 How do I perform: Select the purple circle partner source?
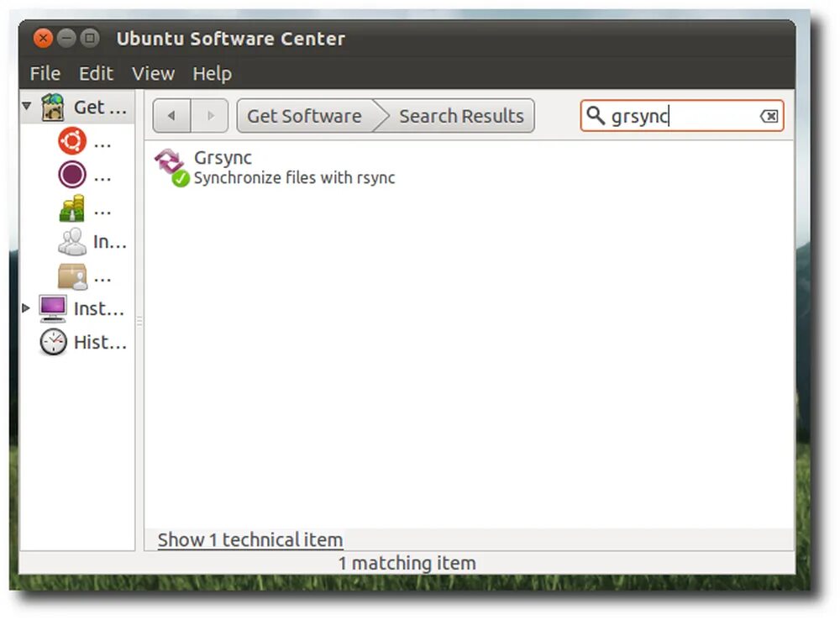coord(71,175)
